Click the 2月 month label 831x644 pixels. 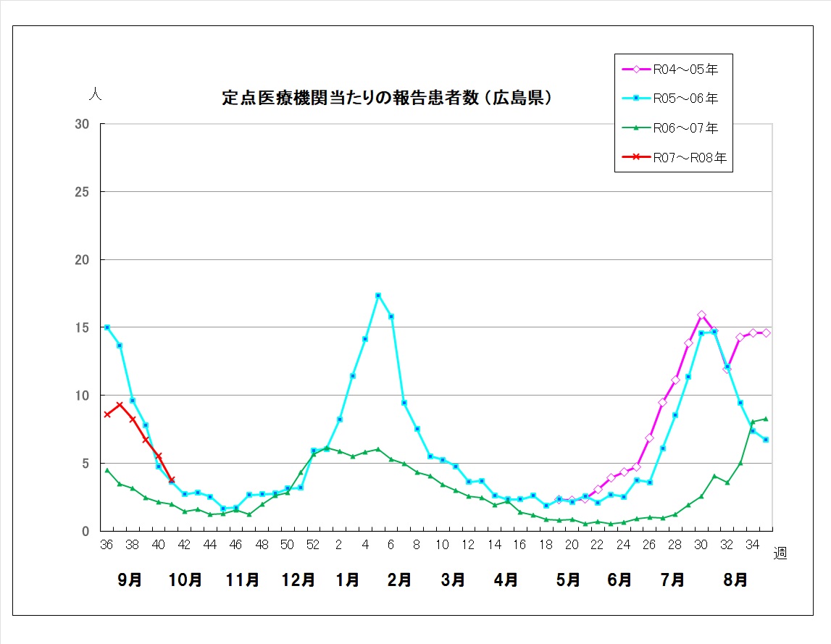click(399, 580)
